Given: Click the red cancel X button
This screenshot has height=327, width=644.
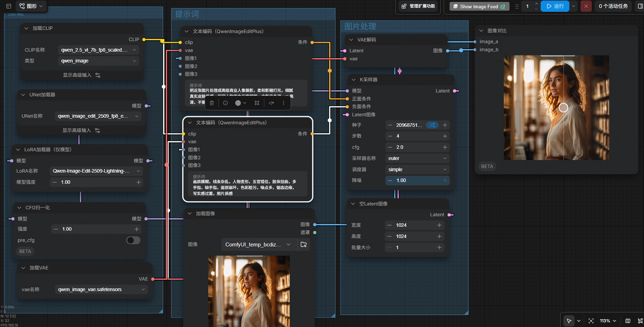Looking at the screenshot, I should pyautogui.click(x=586, y=6).
